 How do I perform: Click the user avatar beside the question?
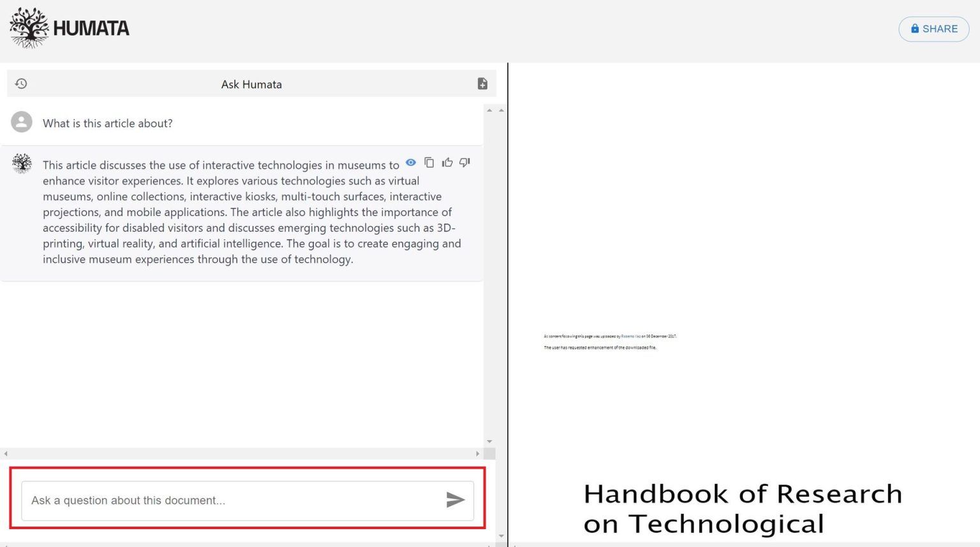pos(22,122)
